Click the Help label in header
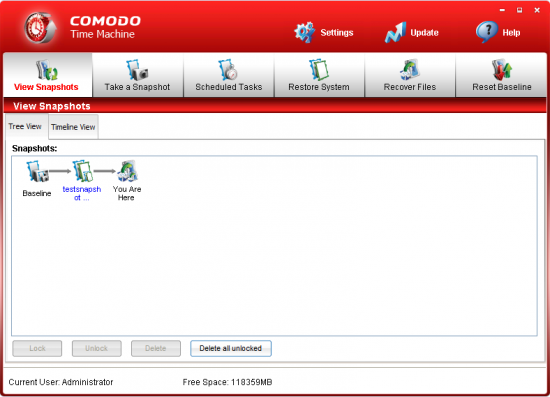This screenshot has height=397, width=550. coord(511,33)
